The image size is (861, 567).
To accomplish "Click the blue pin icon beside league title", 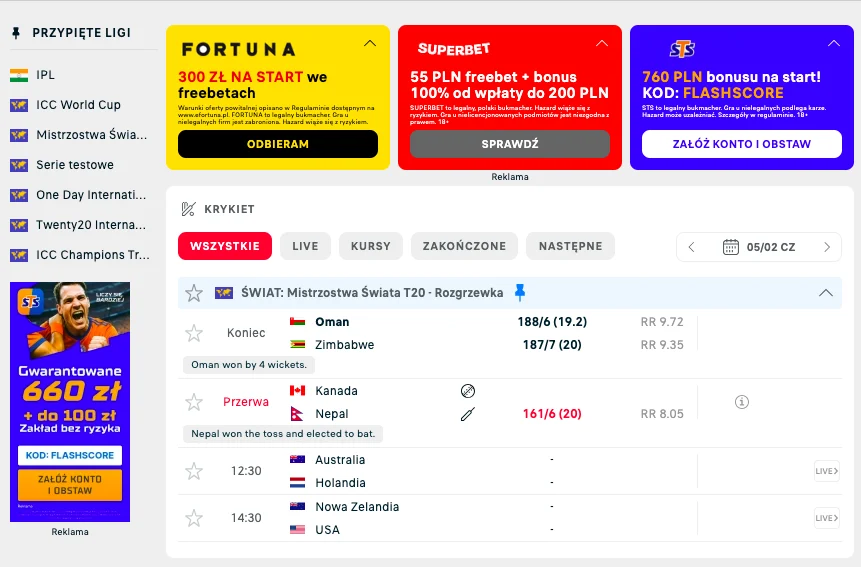I will pos(520,293).
